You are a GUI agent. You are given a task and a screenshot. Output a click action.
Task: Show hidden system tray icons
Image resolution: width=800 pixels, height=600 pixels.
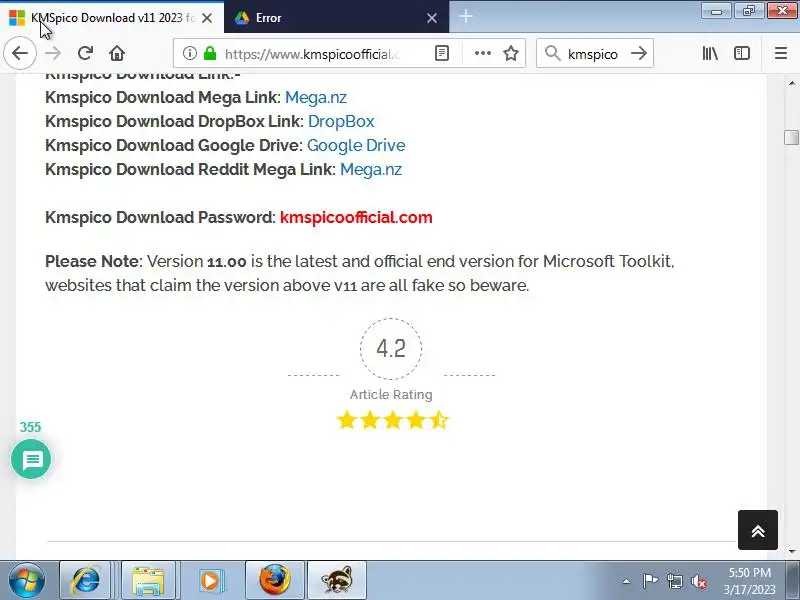point(627,581)
